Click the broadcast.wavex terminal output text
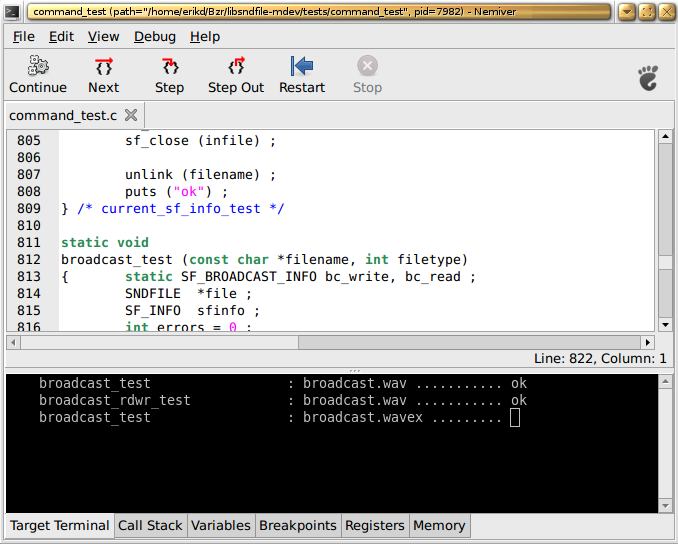Viewport: 678px width, 544px height. [x=362, y=417]
